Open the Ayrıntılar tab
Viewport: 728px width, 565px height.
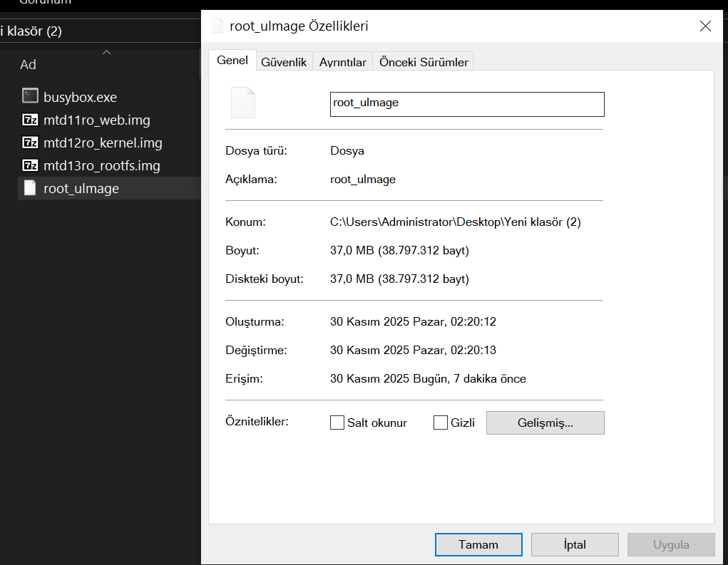click(x=343, y=62)
